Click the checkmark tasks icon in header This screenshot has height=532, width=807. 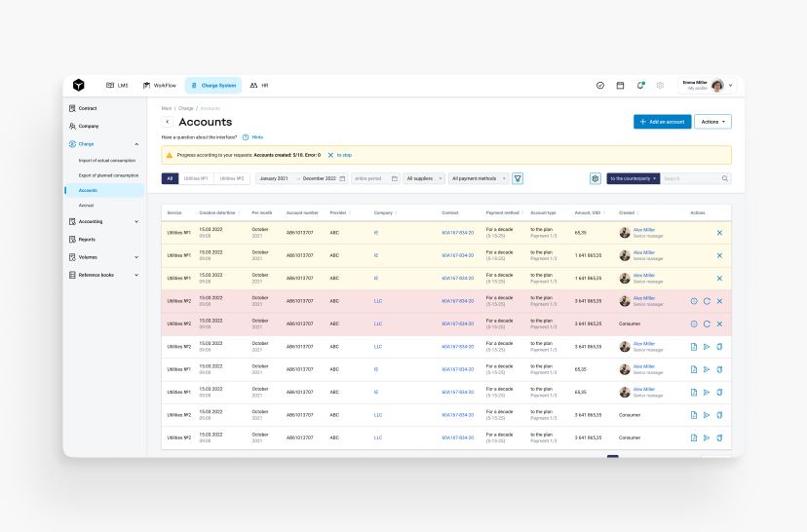[x=600, y=86]
